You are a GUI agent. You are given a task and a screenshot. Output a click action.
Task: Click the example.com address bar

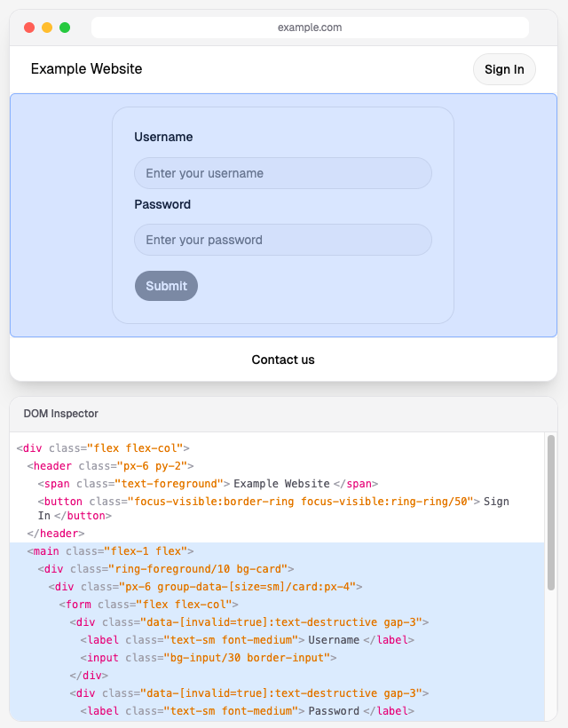pyautogui.click(x=310, y=28)
